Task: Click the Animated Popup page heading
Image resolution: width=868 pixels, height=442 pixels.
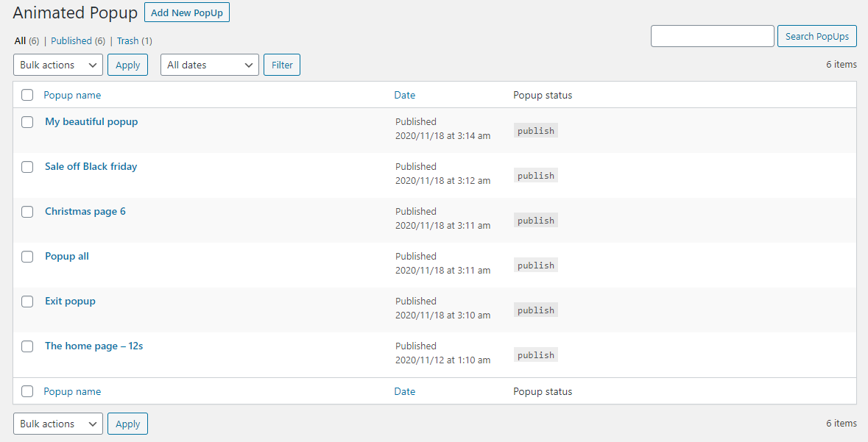Action: click(x=75, y=13)
